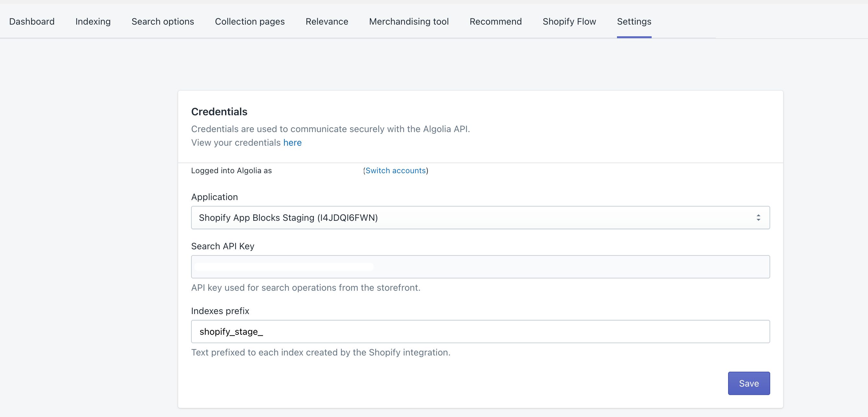Switch to Search options tab
The image size is (868, 417).
(162, 21)
